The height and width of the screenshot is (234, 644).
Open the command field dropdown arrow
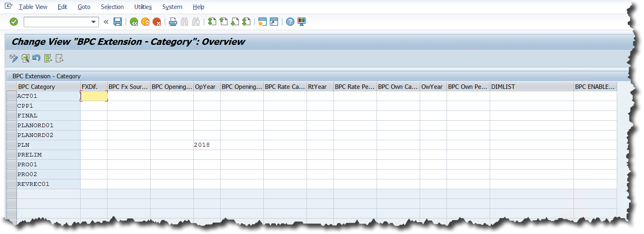click(94, 22)
